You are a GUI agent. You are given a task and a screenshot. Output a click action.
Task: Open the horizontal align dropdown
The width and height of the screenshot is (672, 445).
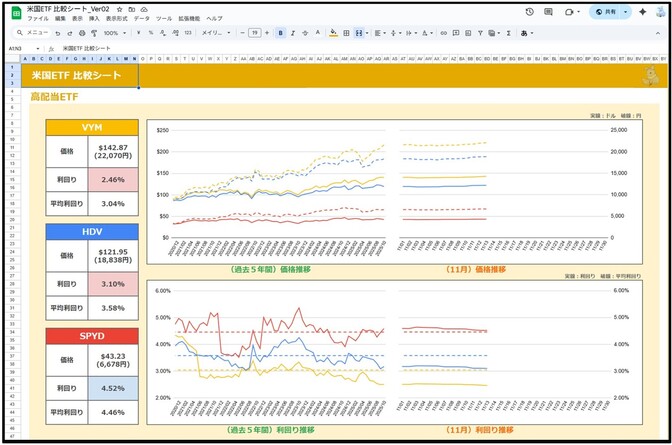(x=380, y=33)
